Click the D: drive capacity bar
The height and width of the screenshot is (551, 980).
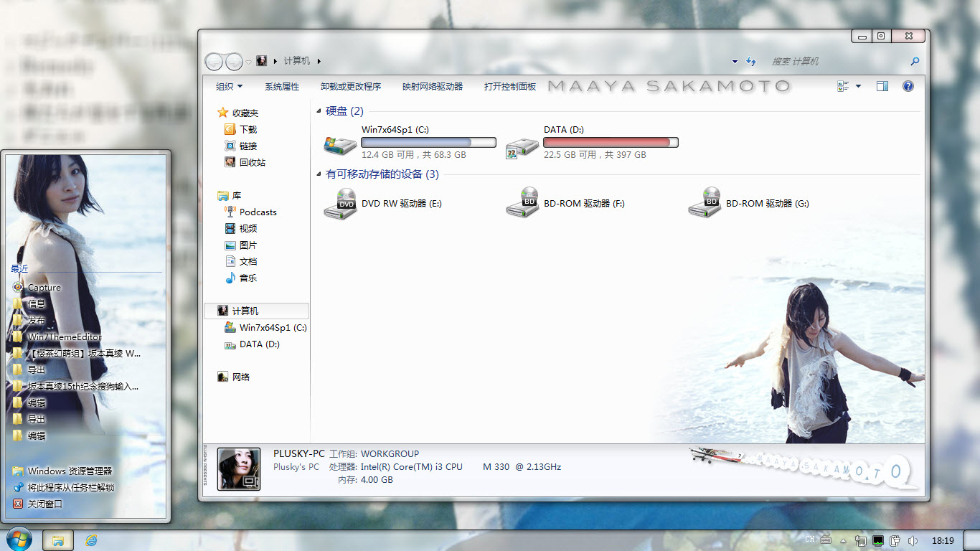tap(611, 142)
